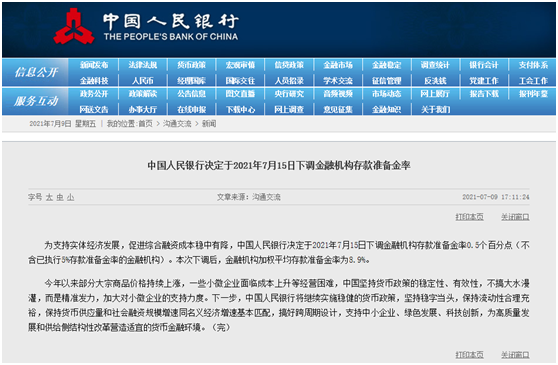Screen dimensions: 558x365
Task: Click 文章来源: 沟通交流 text
Action: coord(249,197)
